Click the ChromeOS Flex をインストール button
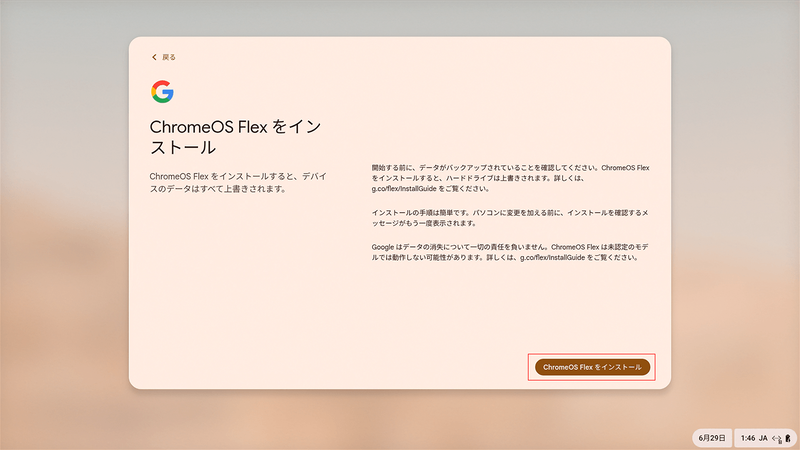 pos(592,367)
